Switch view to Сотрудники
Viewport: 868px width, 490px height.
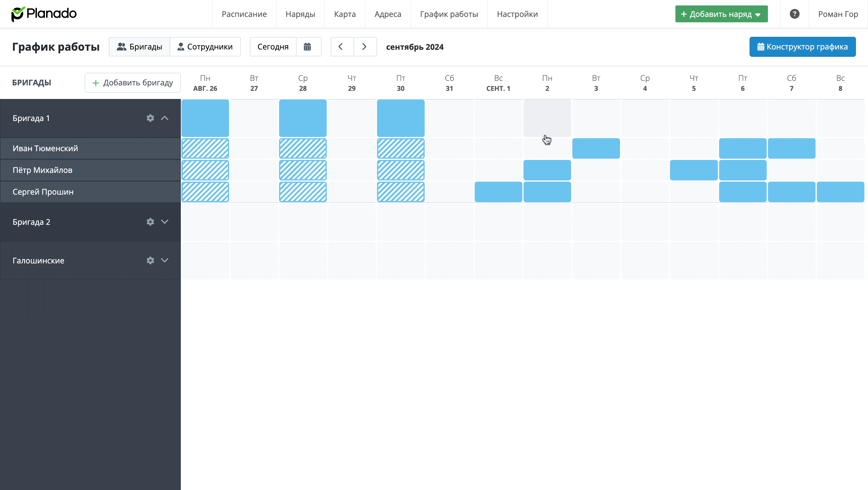click(x=205, y=46)
